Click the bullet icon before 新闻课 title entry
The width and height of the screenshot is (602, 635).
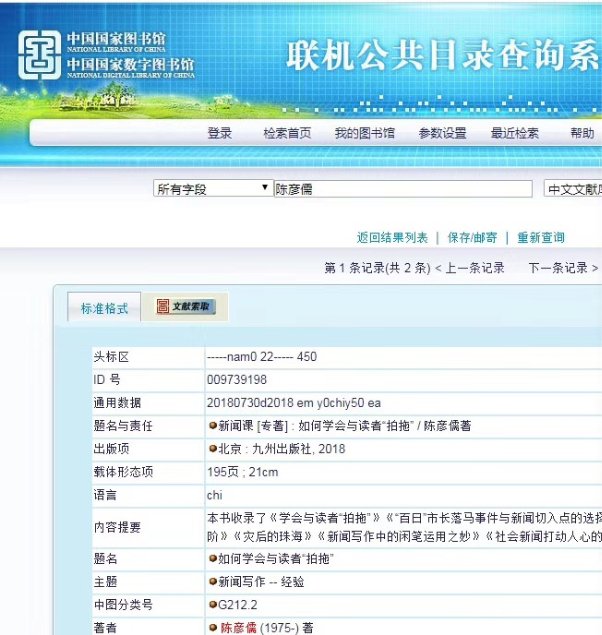[212, 426]
